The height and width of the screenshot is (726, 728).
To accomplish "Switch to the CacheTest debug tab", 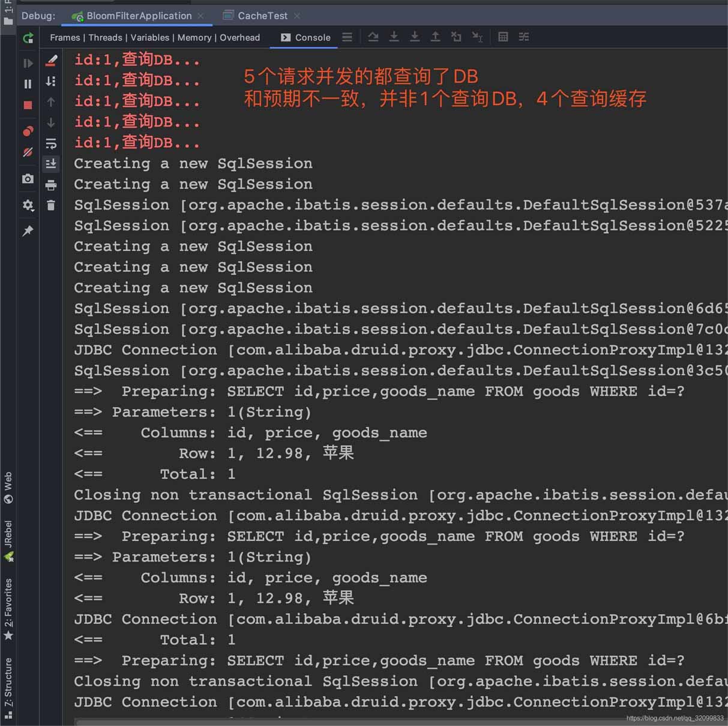I will (x=262, y=16).
